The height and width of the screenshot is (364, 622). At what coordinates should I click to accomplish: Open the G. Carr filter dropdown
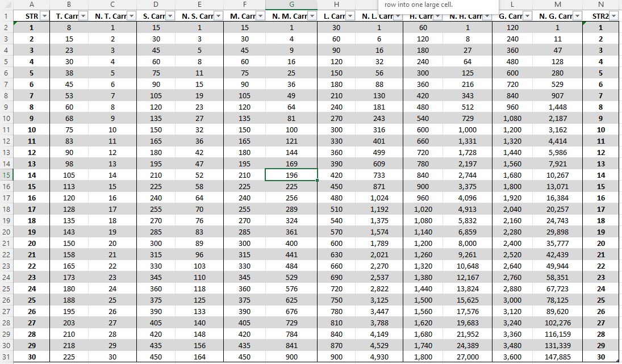pyautogui.click(x=527, y=16)
